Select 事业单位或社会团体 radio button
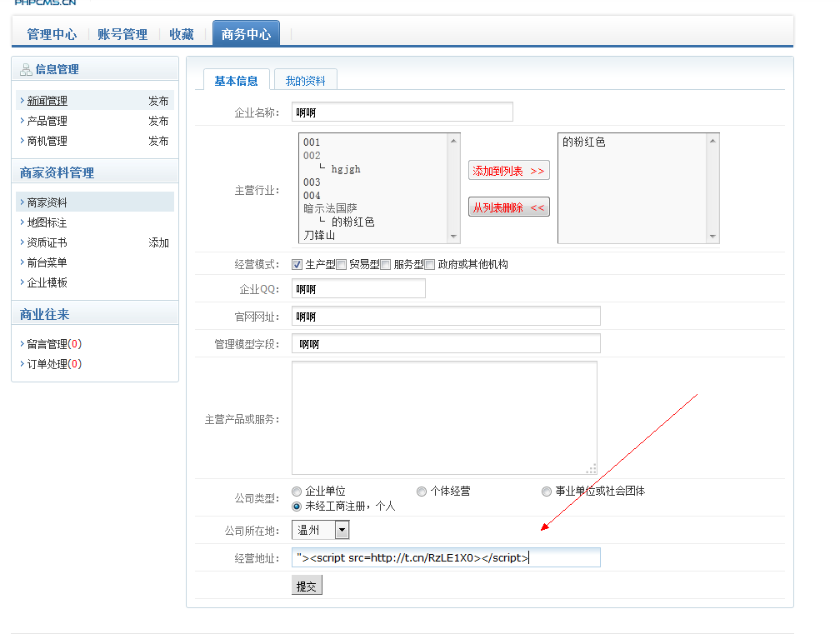This screenshot has width=840, height=634. 547,491
